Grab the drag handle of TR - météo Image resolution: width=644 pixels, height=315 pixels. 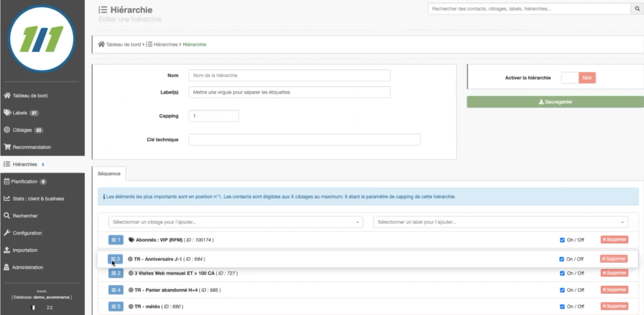[x=116, y=306]
